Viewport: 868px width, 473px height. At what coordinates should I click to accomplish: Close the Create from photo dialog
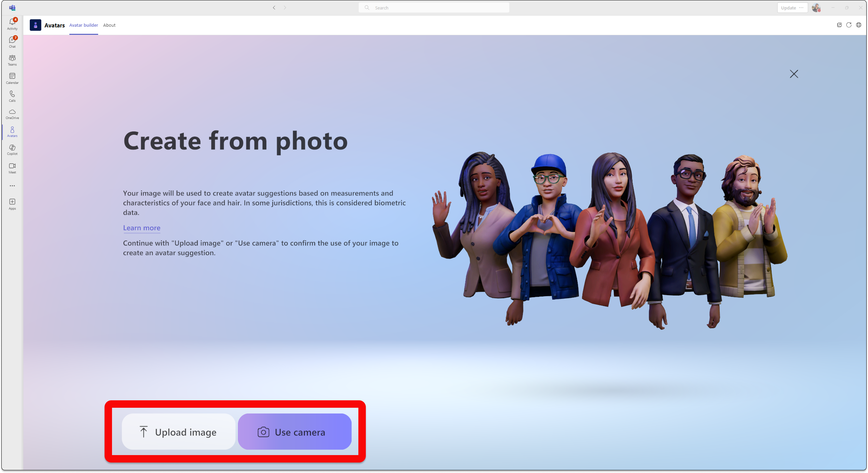tap(794, 74)
